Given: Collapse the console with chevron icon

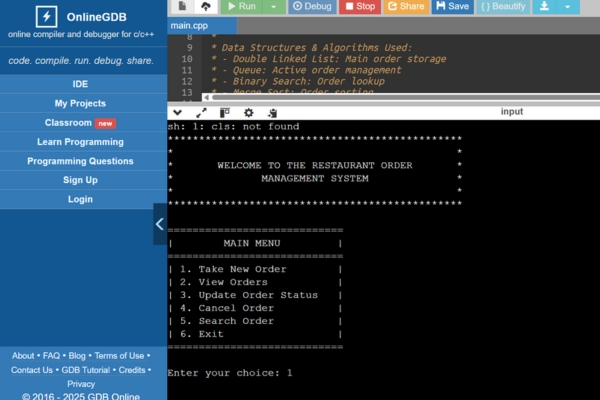Looking at the screenshot, I should tap(177, 113).
